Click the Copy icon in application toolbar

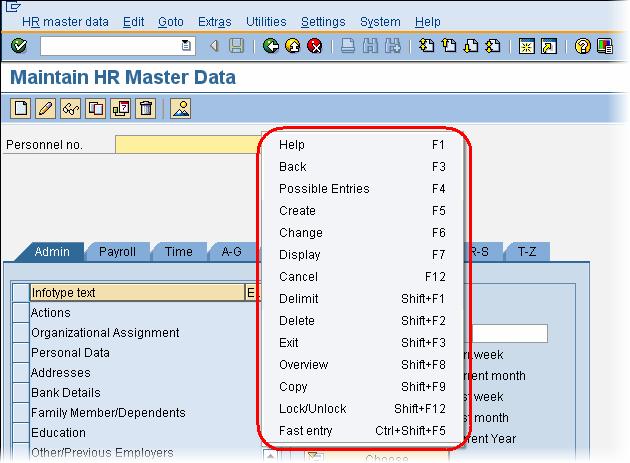click(x=96, y=108)
